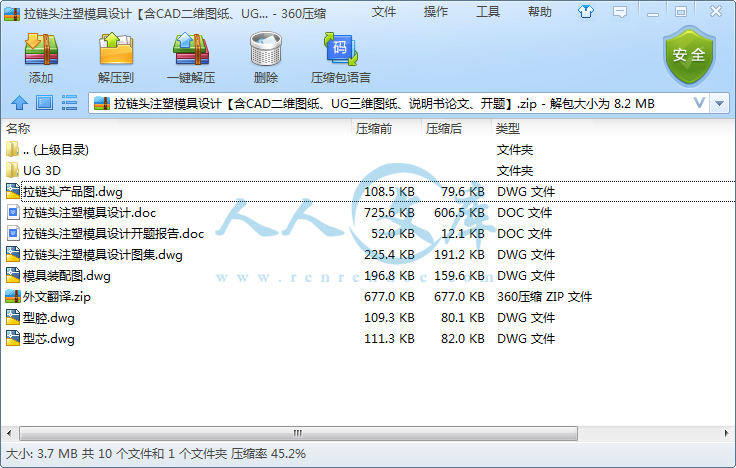Image resolution: width=736 pixels, height=468 pixels.
Task: Switch to large icon view mode
Action: click(45, 103)
